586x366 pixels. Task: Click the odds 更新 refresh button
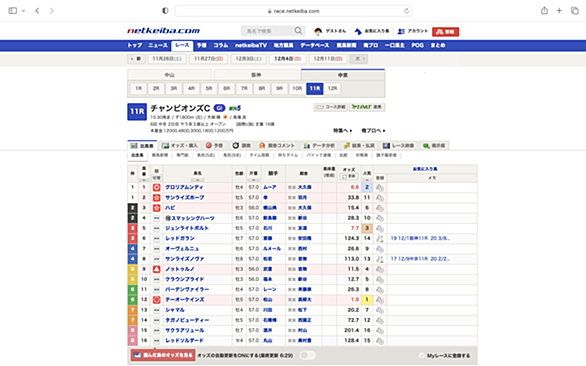pyautogui.click(x=349, y=176)
